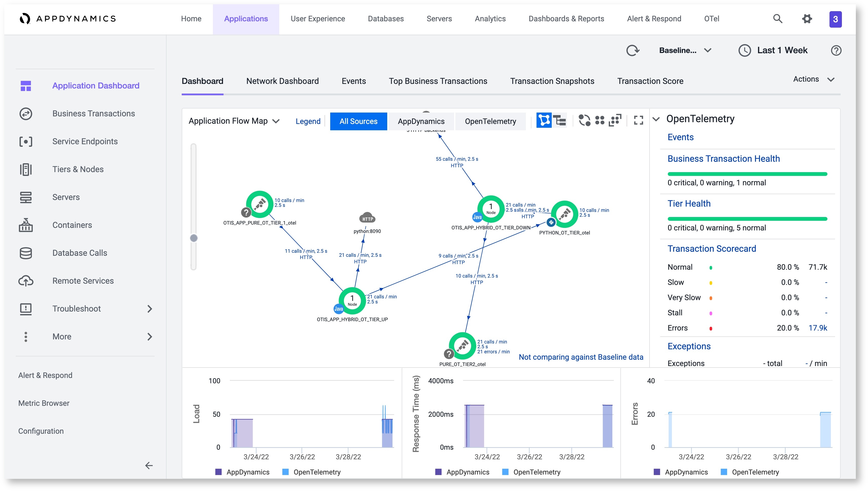Select the PURE_OT_TIER2_otel node circle
The image size is (868, 491).
[462, 346]
